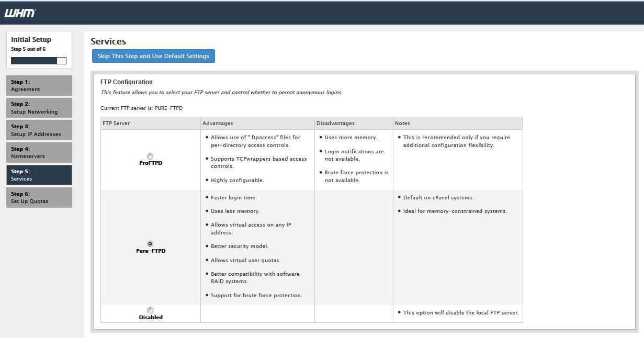Open Step 4: Nameservers

tap(39, 152)
